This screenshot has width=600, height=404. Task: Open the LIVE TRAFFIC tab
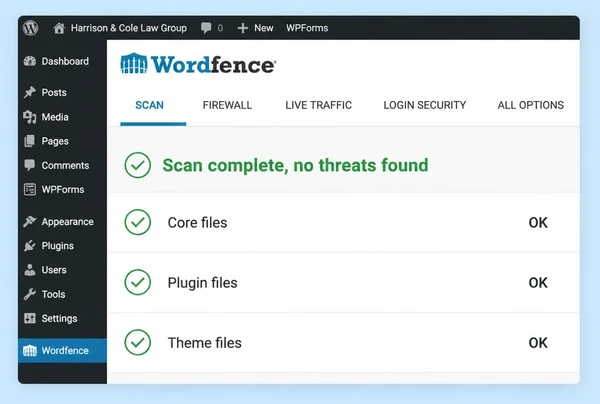tap(319, 105)
